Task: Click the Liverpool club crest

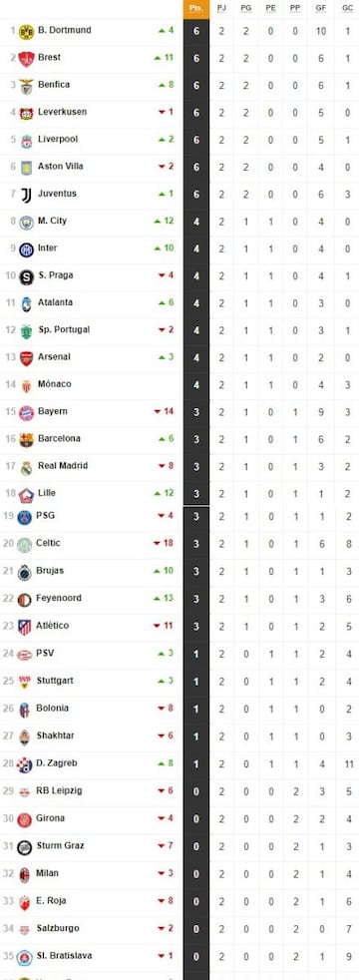Action: tap(26, 140)
